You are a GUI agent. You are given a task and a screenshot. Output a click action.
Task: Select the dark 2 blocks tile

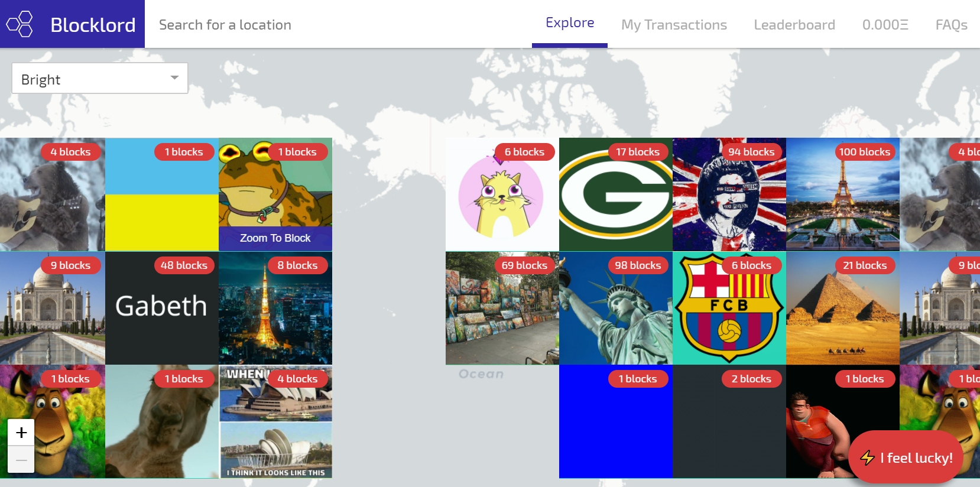tap(729, 421)
